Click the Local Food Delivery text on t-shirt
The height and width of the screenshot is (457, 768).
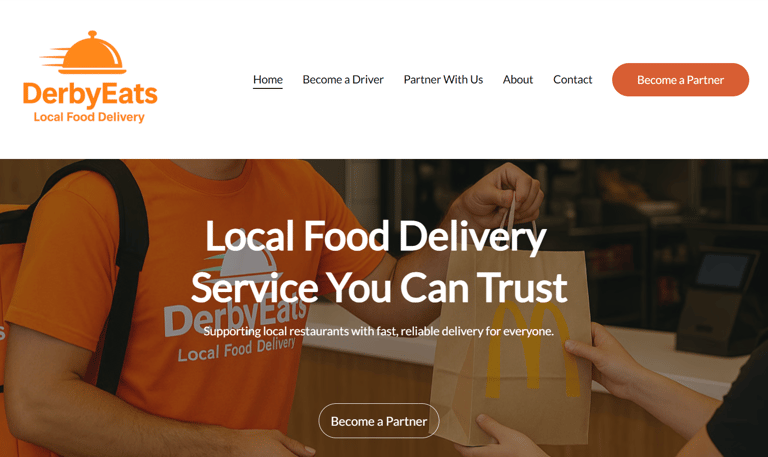[x=237, y=348]
